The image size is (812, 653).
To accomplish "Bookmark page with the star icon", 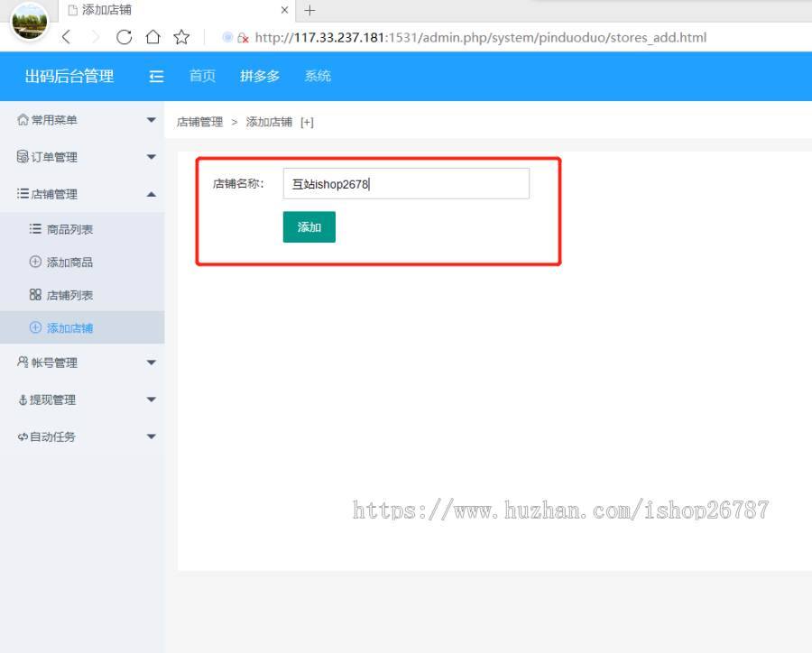I will click(x=181, y=37).
